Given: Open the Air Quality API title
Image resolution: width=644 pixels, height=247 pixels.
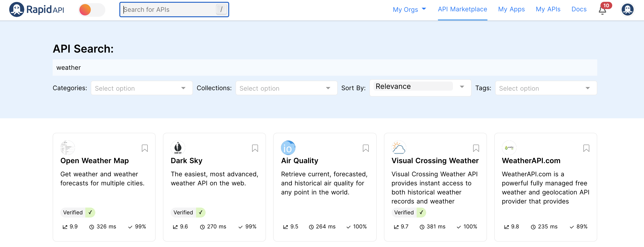Looking at the screenshot, I should click(x=300, y=161).
